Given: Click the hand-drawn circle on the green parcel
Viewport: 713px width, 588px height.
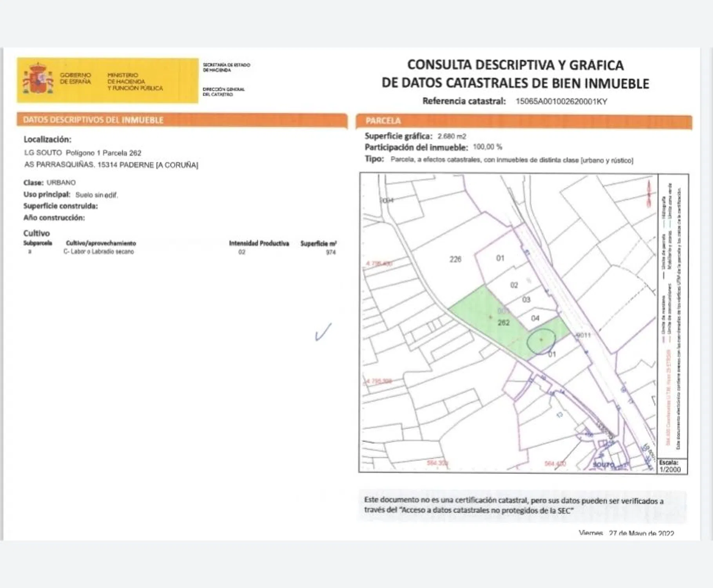Looking at the screenshot, I should pyautogui.click(x=541, y=341).
